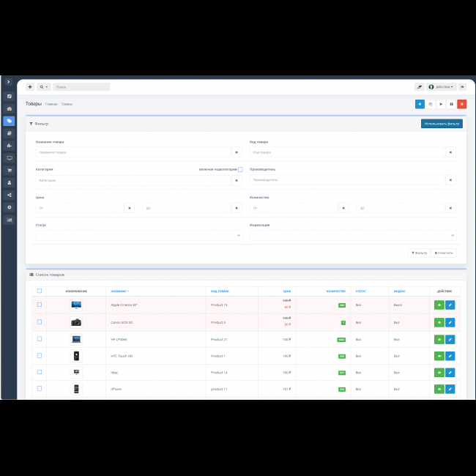Check the row checkbox for HP LP3065
Image resolution: width=476 pixels, height=476 pixels.
click(40, 339)
